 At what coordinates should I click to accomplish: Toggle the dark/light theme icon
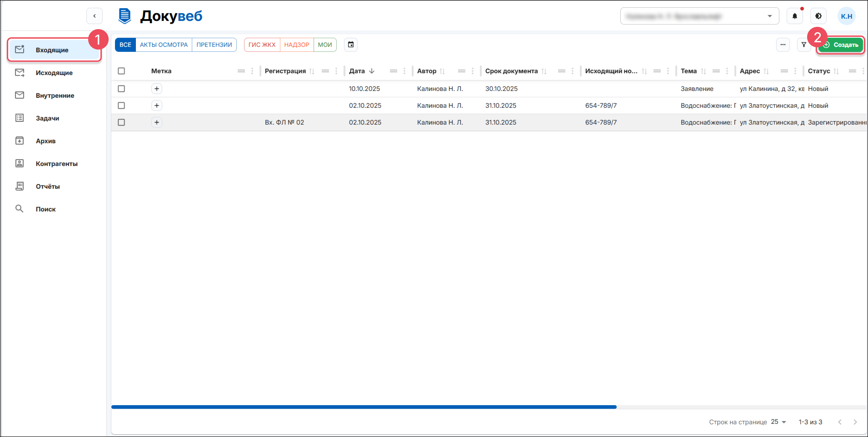coord(818,16)
